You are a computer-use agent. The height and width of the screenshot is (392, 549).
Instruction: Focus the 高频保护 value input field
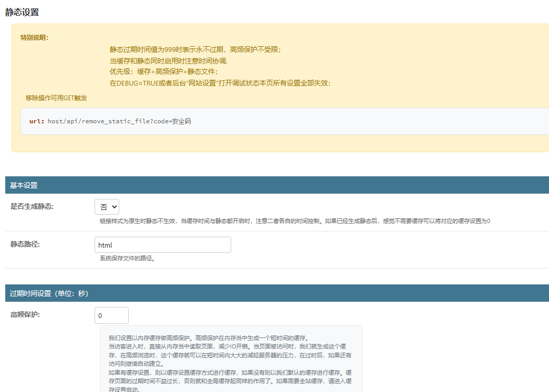tap(111, 315)
